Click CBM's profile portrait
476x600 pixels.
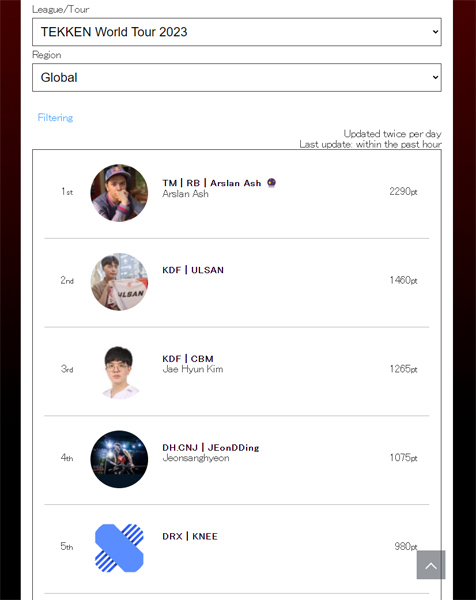click(x=119, y=371)
